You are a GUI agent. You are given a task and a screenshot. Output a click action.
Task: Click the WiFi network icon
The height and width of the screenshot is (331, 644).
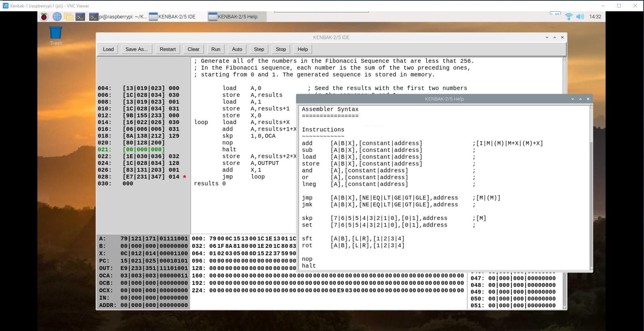click(569, 17)
